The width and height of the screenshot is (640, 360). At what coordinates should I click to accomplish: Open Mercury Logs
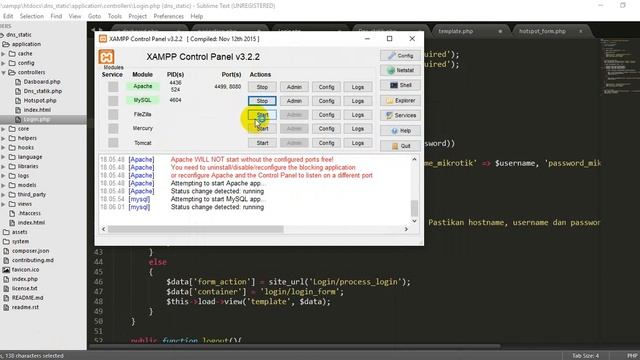pyautogui.click(x=358, y=129)
